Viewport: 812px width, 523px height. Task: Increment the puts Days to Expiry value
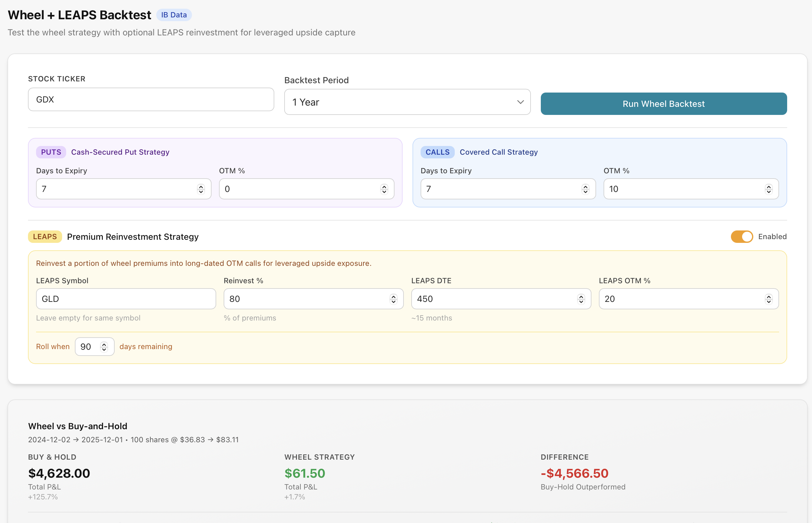coord(200,186)
